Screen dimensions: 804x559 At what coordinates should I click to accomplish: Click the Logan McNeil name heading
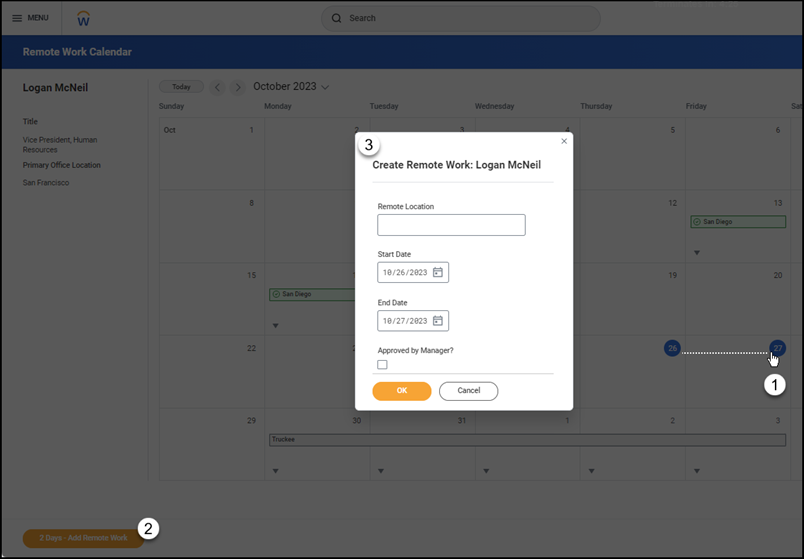[55, 88]
